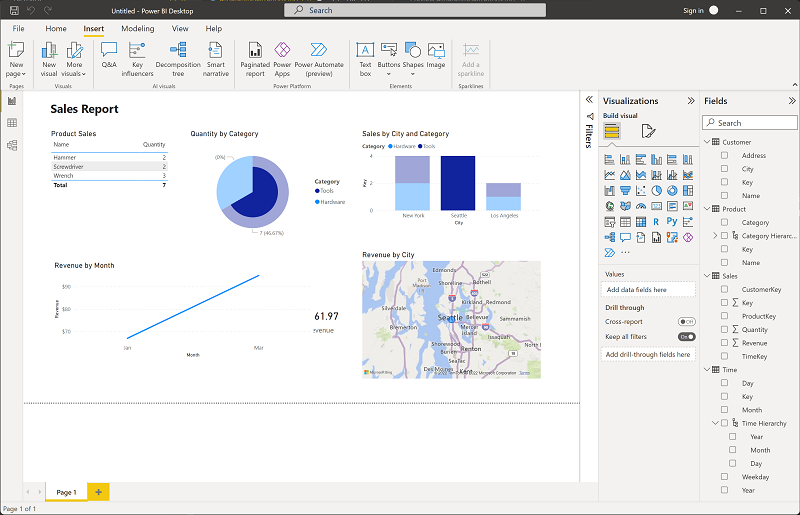Insert a Smart narrative visual
Image resolution: width=800 pixels, height=515 pixels.
(x=215, y=59)
